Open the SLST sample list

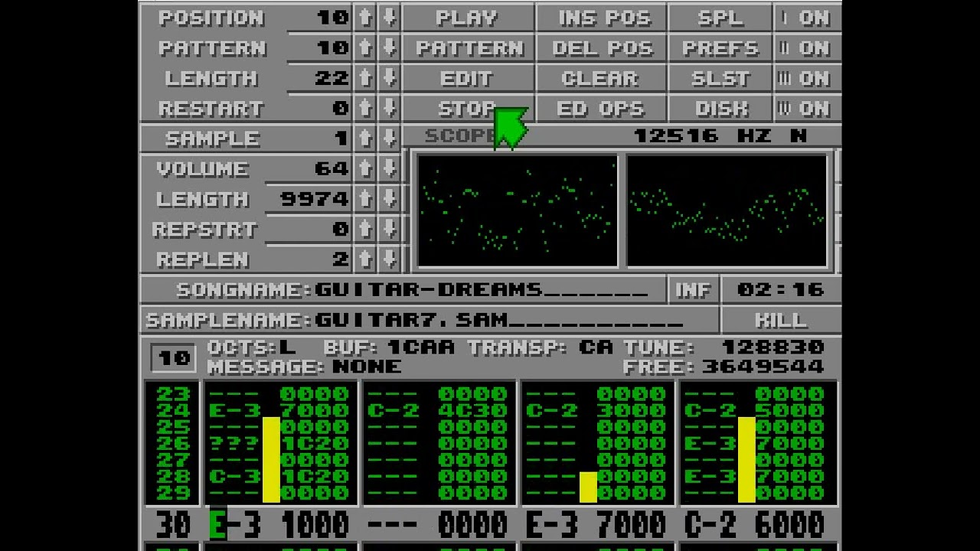point(720,78)
